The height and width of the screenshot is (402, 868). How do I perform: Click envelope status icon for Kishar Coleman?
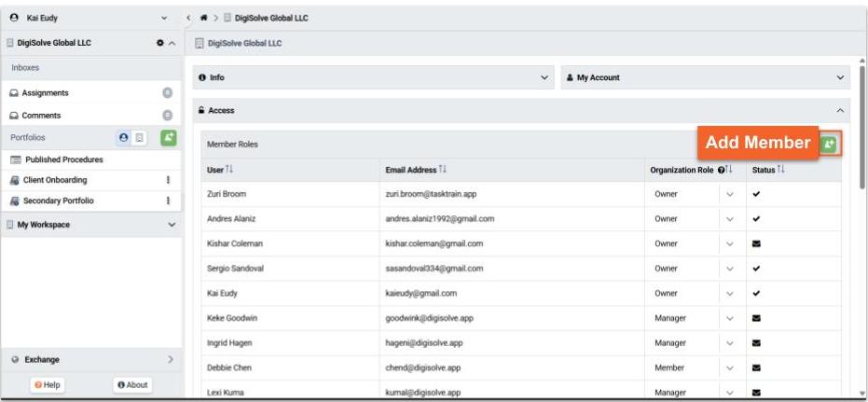click(757, 243)
